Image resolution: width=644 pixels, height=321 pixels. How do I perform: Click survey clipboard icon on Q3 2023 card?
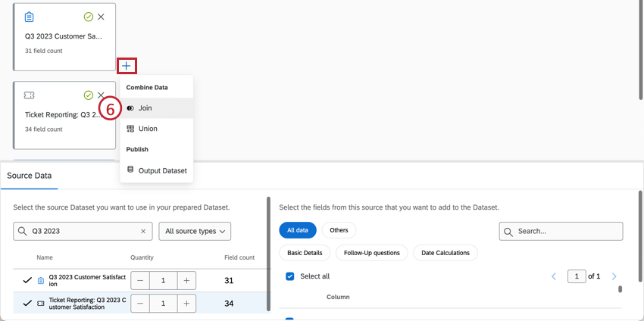tap(29, 17)
